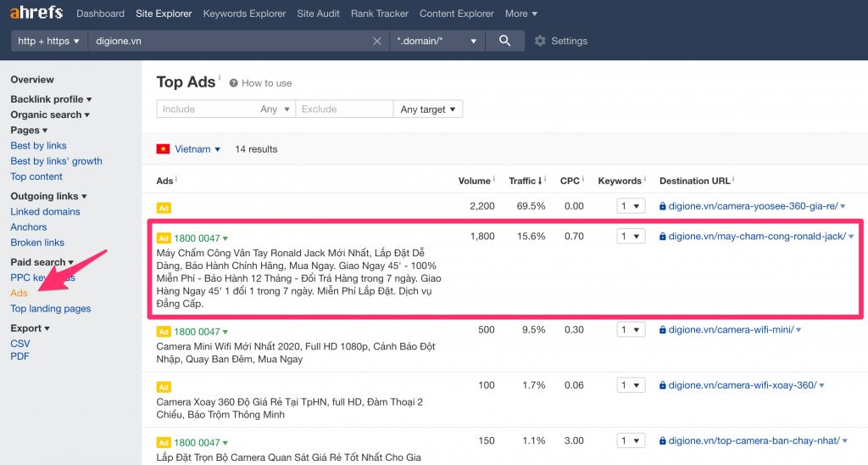Open Anchors report
Screen dimensions: 868x465
[29, 227]
